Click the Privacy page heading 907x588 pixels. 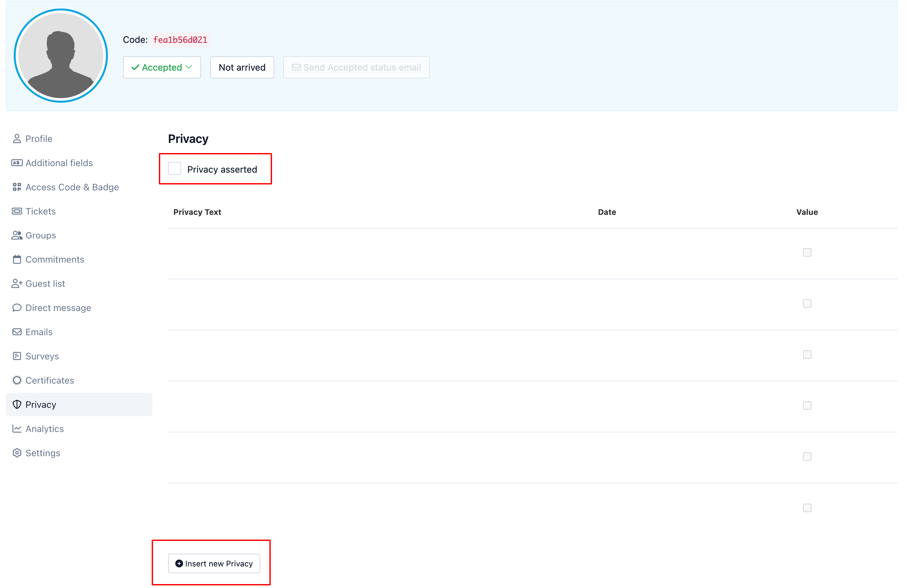188,139
